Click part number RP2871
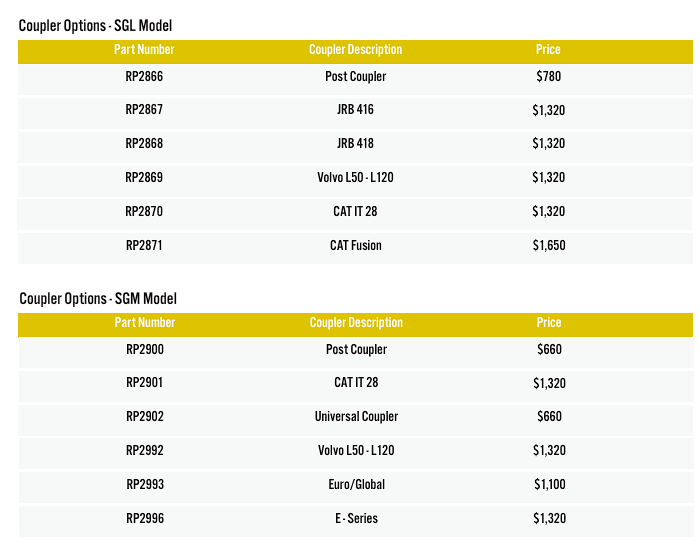 144,246
